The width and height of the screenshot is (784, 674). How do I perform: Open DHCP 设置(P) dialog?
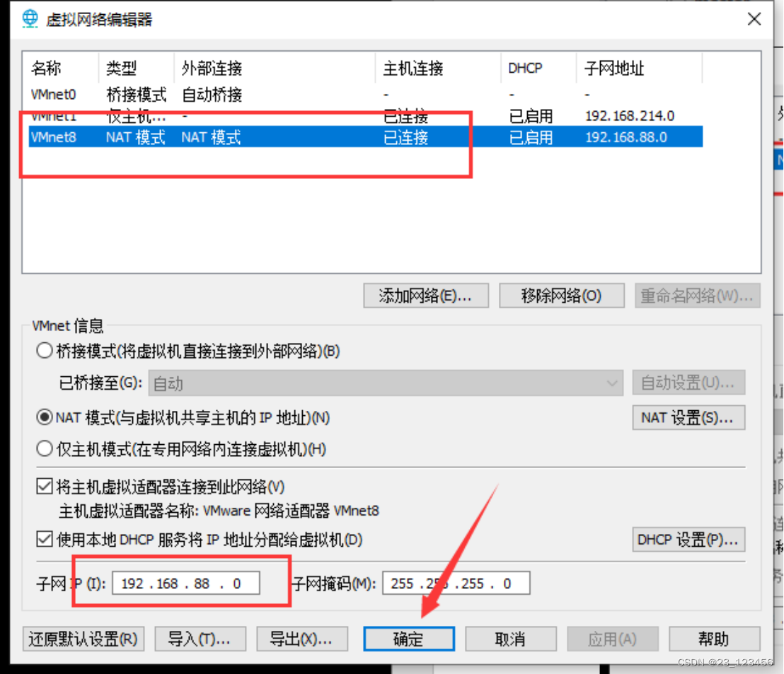688,540
